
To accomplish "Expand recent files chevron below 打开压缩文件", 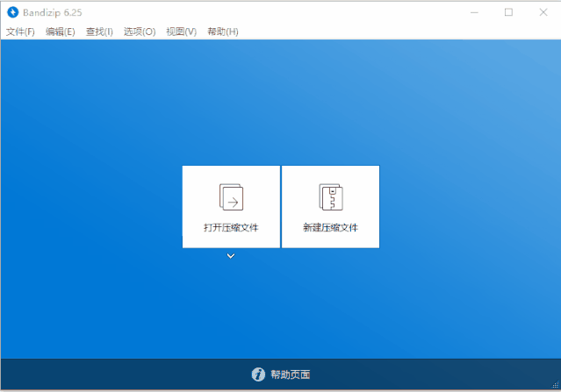I will point(231,256).
